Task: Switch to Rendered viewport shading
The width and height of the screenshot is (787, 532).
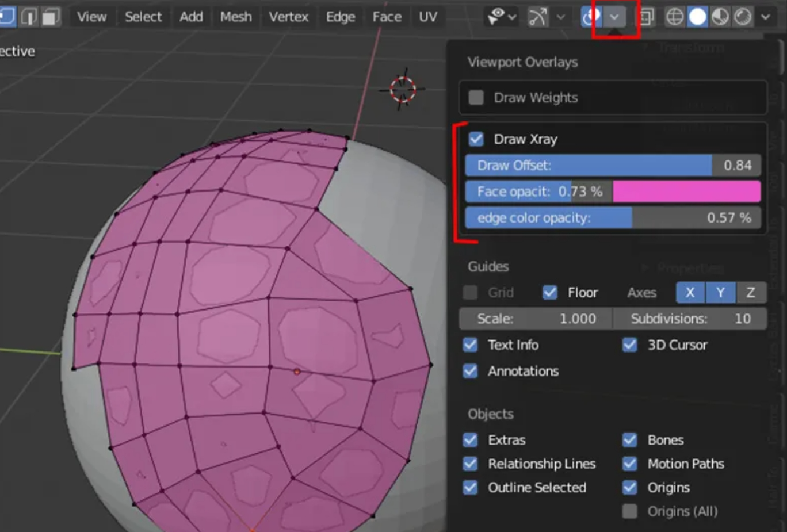Action: [x=744, y=17]
